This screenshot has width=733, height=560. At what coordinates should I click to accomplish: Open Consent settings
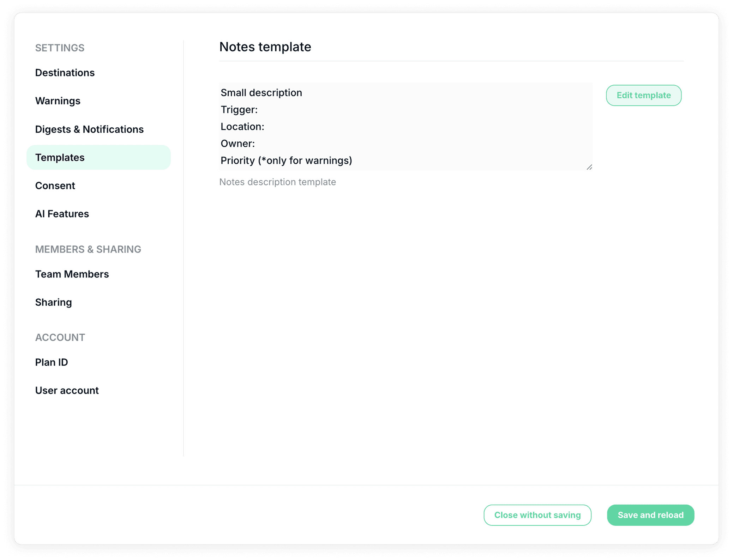(x=55, y=185)
